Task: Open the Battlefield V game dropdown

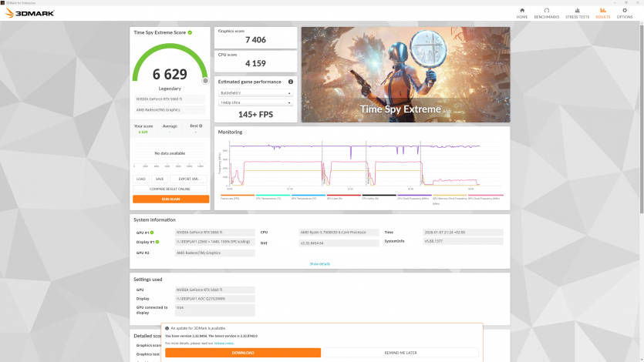Action: (255, 93)
